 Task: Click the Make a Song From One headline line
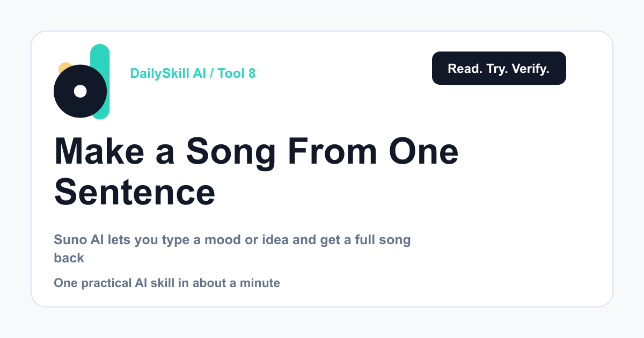[257, 151]
